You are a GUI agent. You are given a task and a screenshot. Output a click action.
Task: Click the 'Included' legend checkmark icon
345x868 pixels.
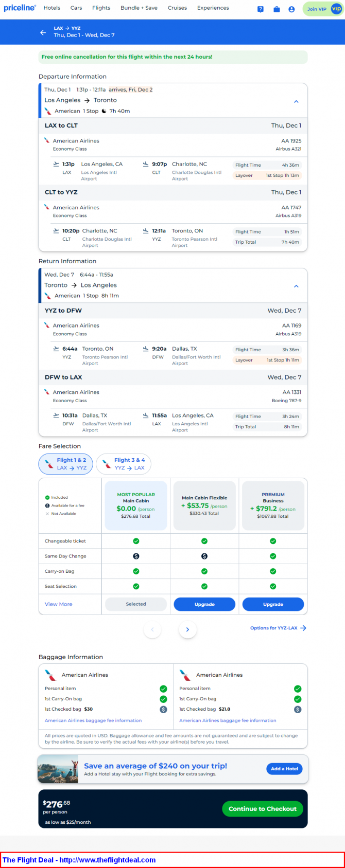click(47, 497)
